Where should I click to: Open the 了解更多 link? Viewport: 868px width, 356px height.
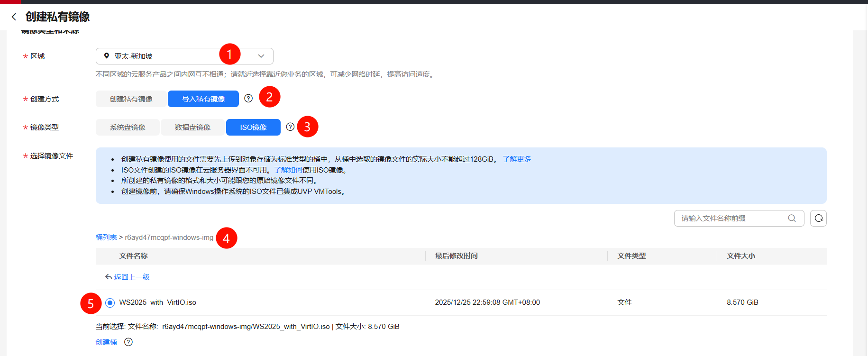point(517,159)
